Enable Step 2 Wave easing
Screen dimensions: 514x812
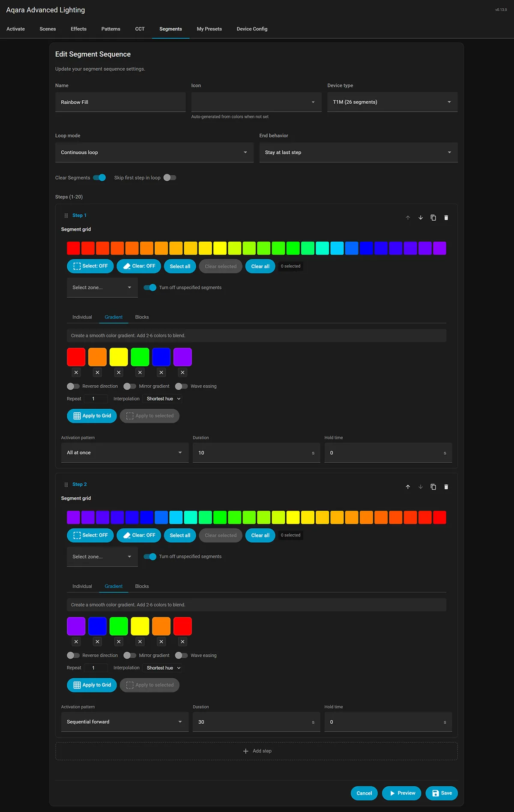pos(182,655)
